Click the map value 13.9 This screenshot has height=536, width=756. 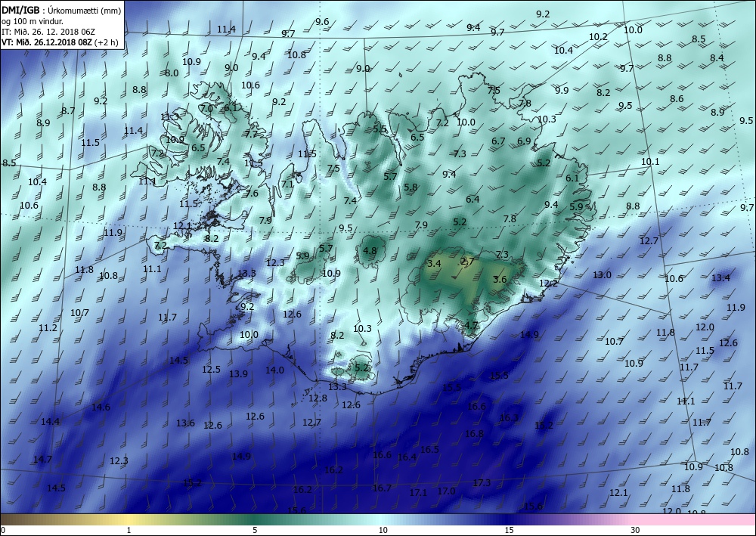coord(238,374)
